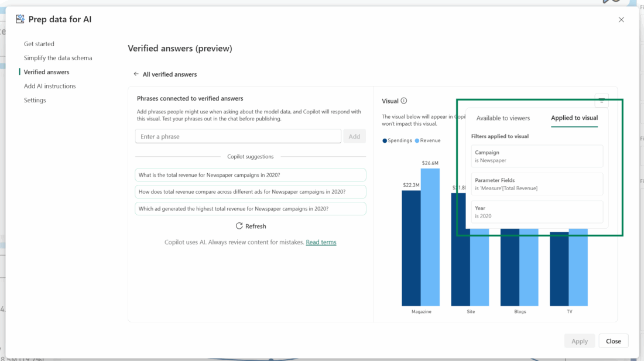Click the Refresh suggestions icon
Screen dimensions: 644x361
coord(239,226)
